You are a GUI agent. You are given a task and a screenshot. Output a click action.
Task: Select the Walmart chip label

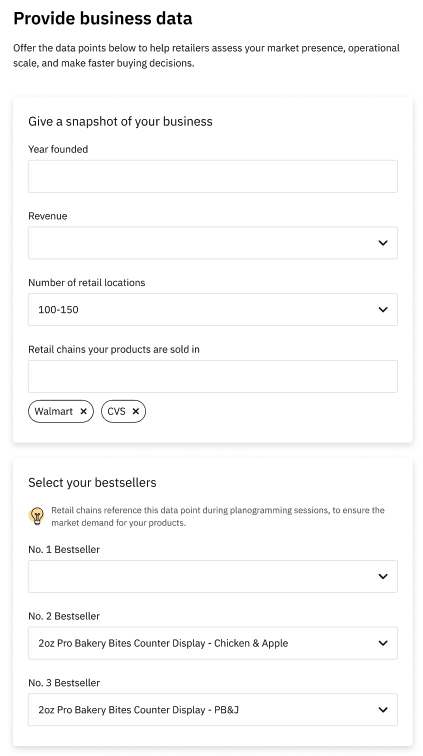pos(54,411)
